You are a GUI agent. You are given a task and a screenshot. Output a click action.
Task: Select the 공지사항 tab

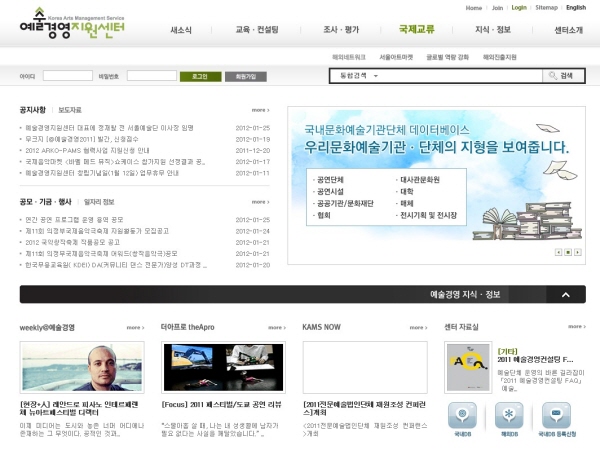[x=33, y=110]
